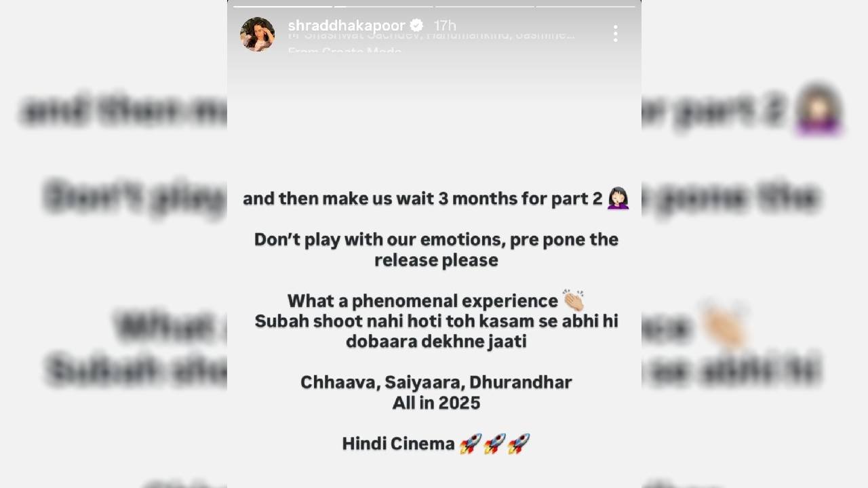Open the Shashwat Sachdev music attribution
This screenshot has width=868, height=488.
431,35
